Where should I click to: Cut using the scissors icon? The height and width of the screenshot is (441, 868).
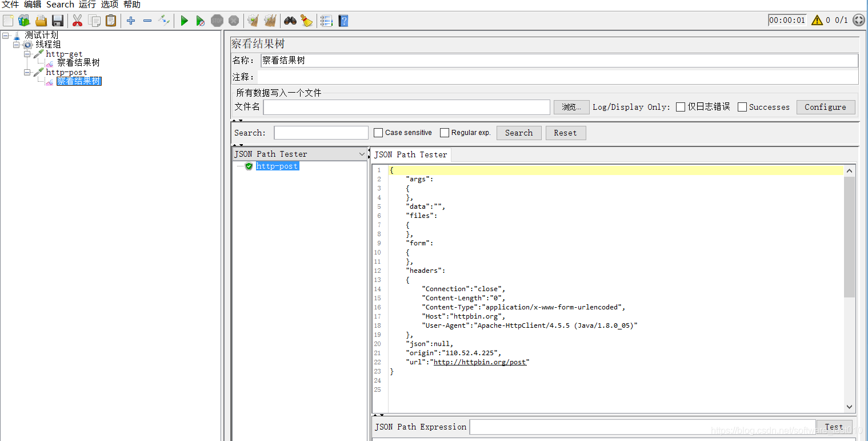77,21
